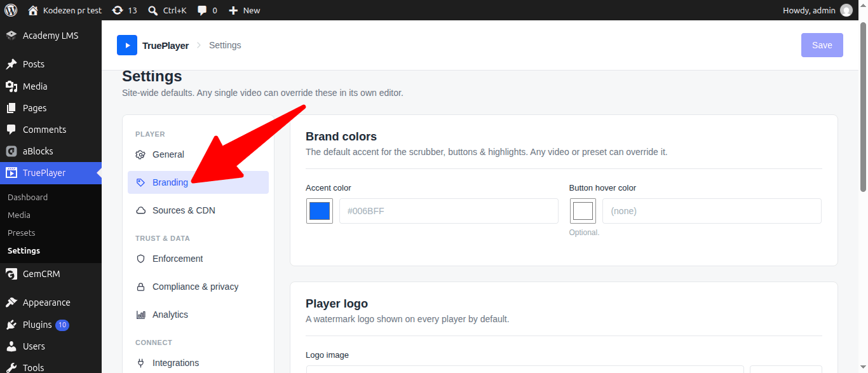This screenshot has width=868, height=373.
Task: Click the TruePlayer breadcrumb link
Action: [x=165, y=46]
